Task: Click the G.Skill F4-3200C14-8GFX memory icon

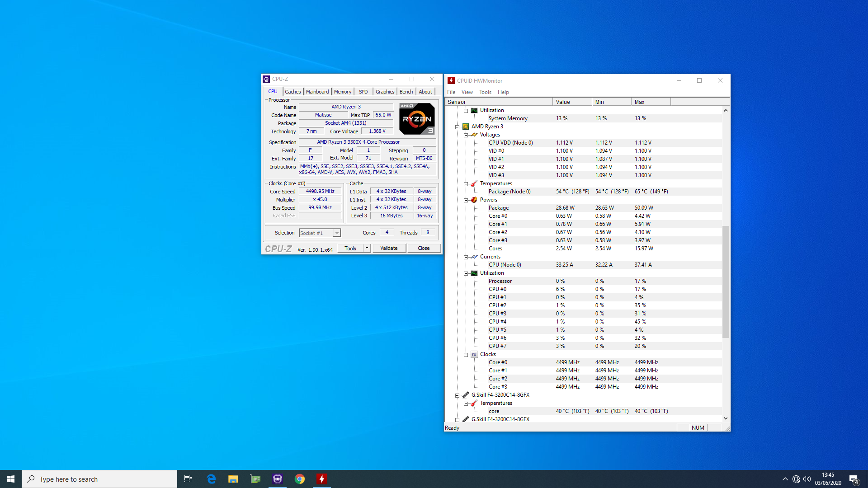Action: click(x=466, y=395)
